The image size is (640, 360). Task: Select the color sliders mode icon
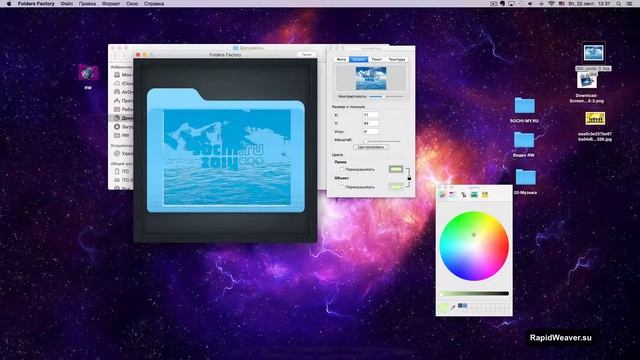click(x=453, y=195)
